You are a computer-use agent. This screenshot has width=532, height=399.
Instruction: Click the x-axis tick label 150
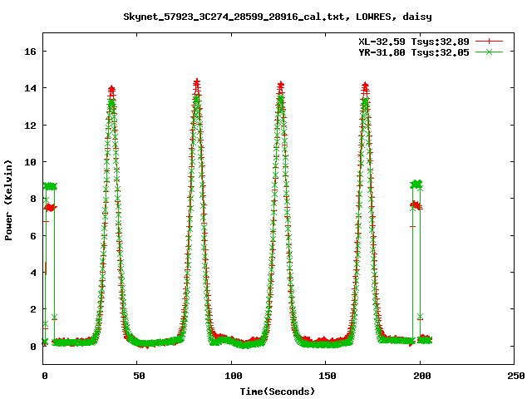point(327,376)
